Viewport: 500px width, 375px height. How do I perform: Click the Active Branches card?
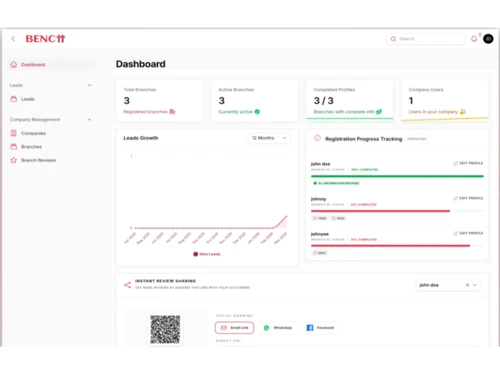coord(254,101)
